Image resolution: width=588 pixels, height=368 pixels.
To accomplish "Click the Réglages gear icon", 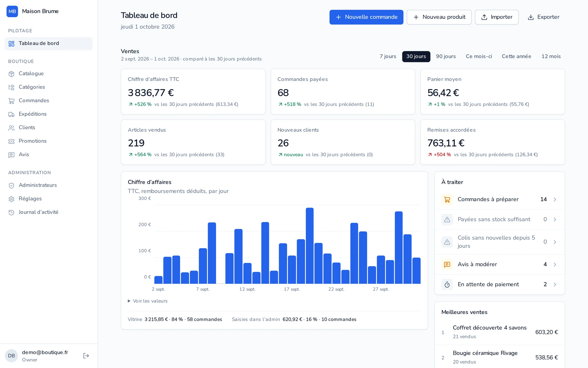I will pos(12,199).
